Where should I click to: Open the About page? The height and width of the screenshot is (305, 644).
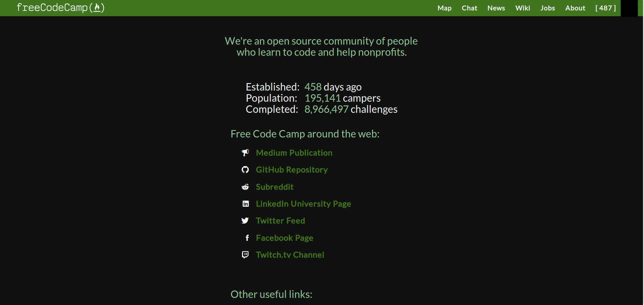click(x=575, y=8)
